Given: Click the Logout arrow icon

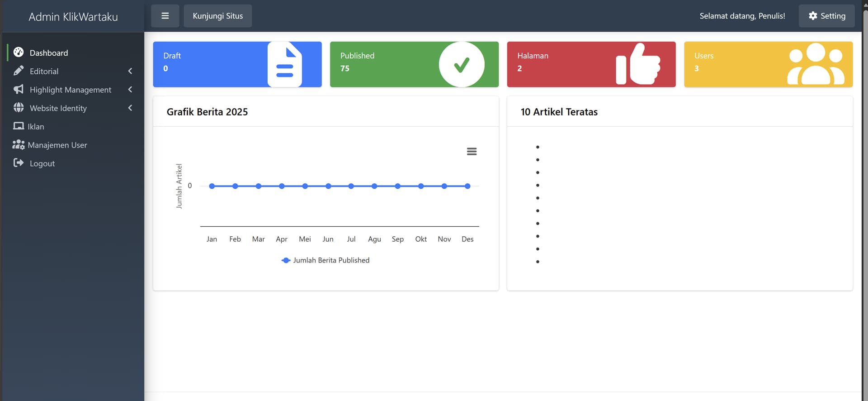Looking at the screenshot, I should pos(19,163).
